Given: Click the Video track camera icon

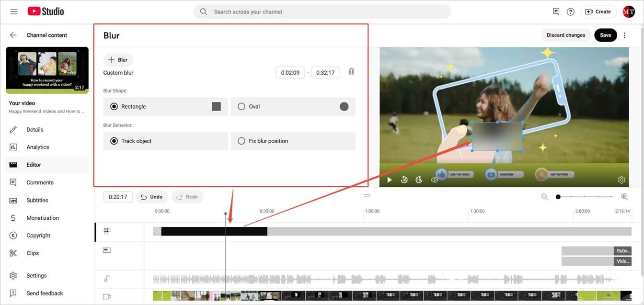Looking at the screenshot, I should coord(105,296).
